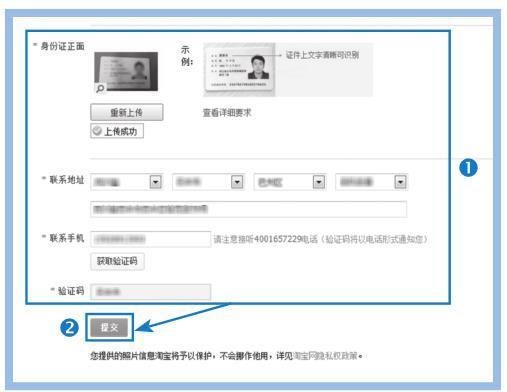Image resolution: width=507 pixels, height=392 pixels.
Task: Expand the district dropdown in 联系地址
Action: [x=319, y=182]
